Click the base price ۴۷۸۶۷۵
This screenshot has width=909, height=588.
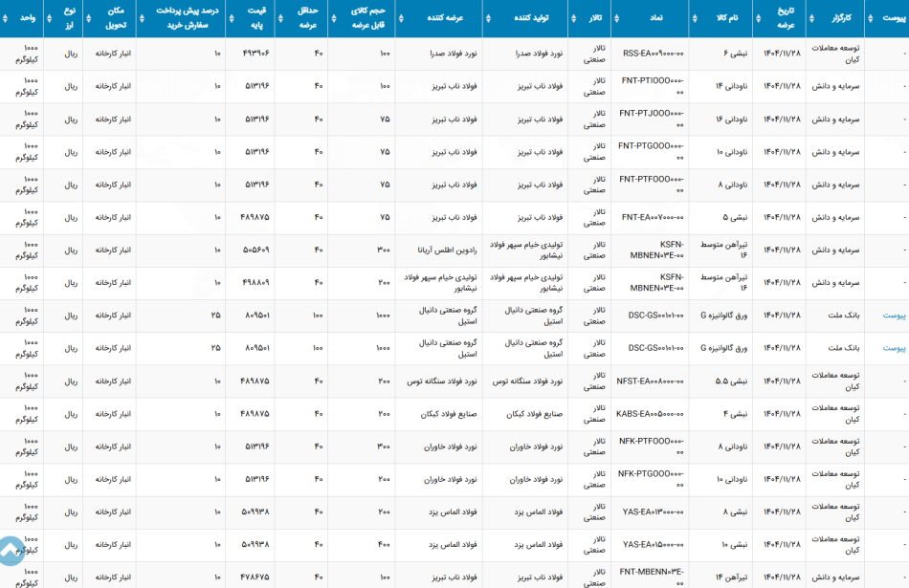(x=255, y=577)
